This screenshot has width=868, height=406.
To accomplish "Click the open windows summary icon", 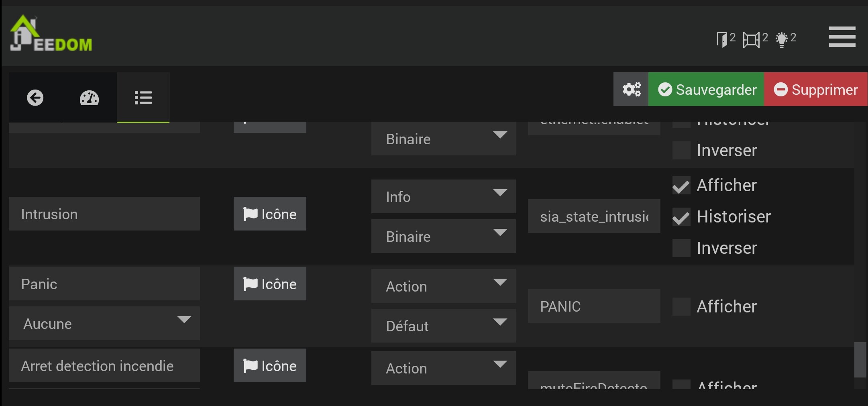I will (x=751, y=39).
